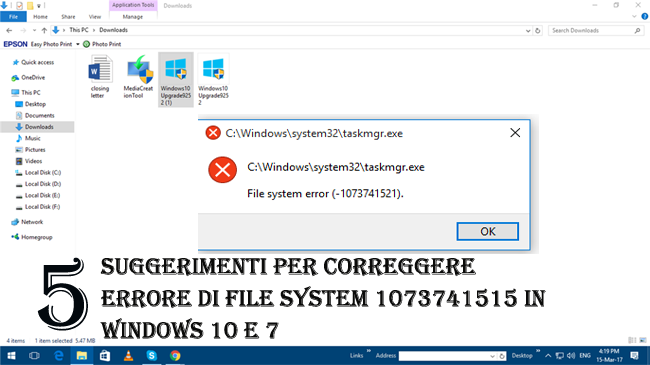Image resolution: width=650 pixels, height=365 pixels.
Task: Refresh the Downloads folder view
Action: [538, 30]
